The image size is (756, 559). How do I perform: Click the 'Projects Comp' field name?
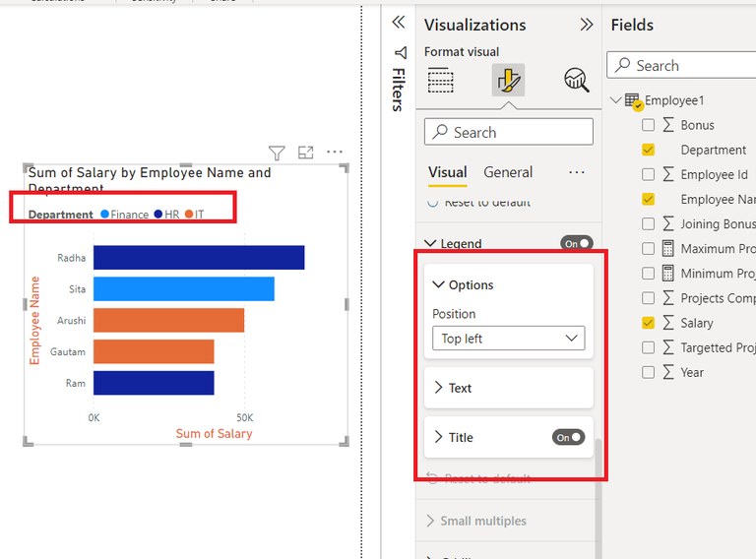pos(718,298)
